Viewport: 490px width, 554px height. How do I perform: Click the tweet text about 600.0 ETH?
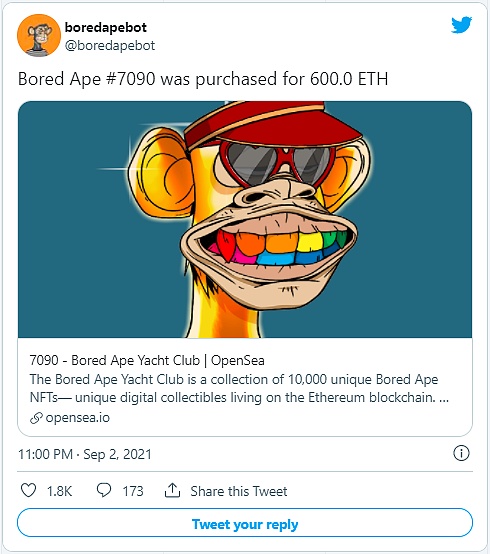(203, 79)
